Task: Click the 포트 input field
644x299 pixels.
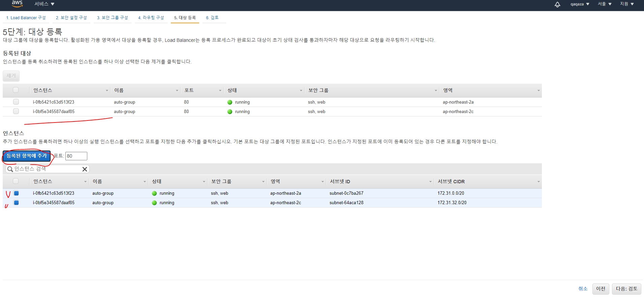Action: pos(76,156)
